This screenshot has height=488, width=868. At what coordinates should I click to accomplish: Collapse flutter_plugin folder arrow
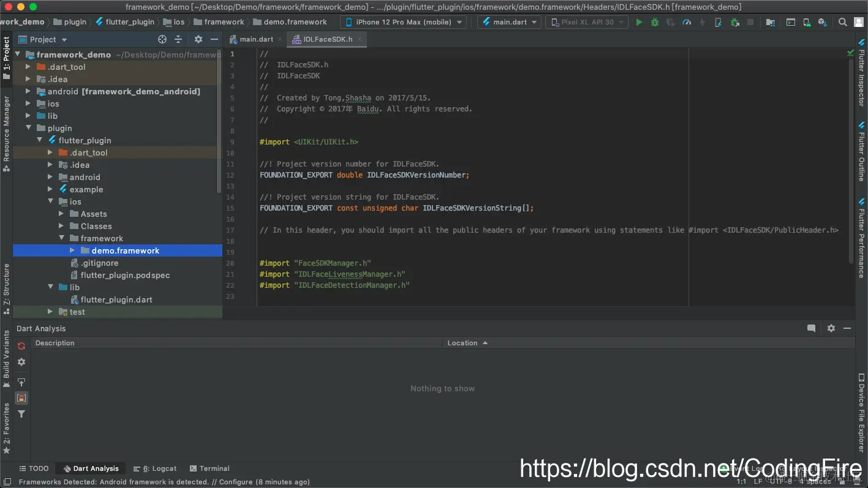[39, 140]
